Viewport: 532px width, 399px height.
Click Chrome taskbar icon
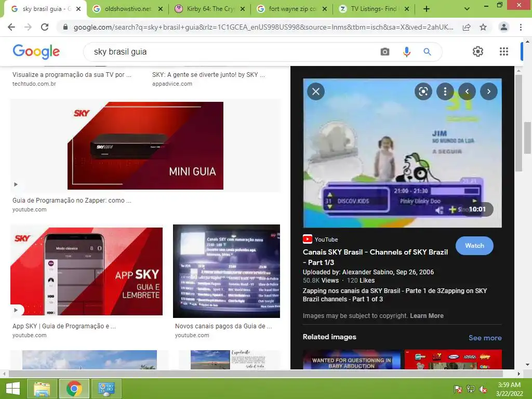[x=74, y=389]
